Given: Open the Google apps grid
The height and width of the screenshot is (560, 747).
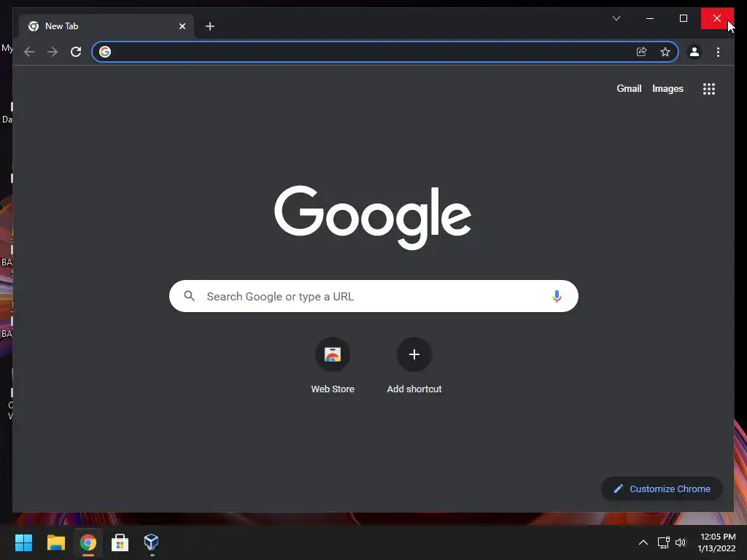Looking at the screenshot, I should click(709, 89).
